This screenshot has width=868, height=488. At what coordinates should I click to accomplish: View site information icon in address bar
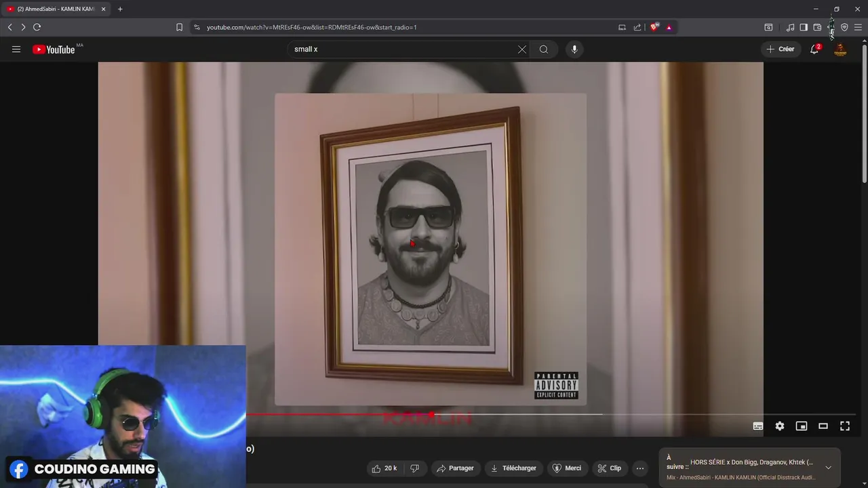click(197, 27)
